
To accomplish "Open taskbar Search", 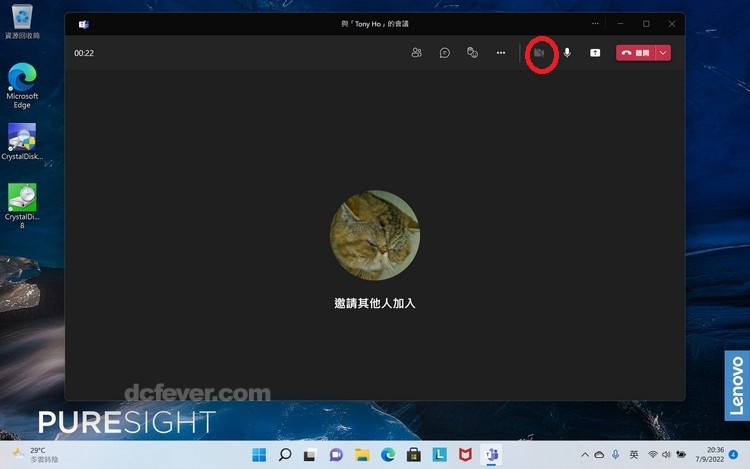I will (285, 455).
